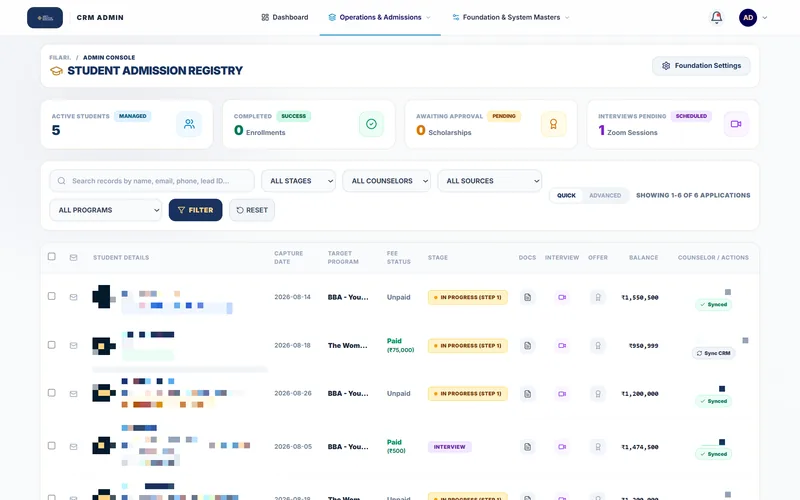
Task: Click 'The Wom...' program in ₹950,999 row
Action: coord(347,345)
